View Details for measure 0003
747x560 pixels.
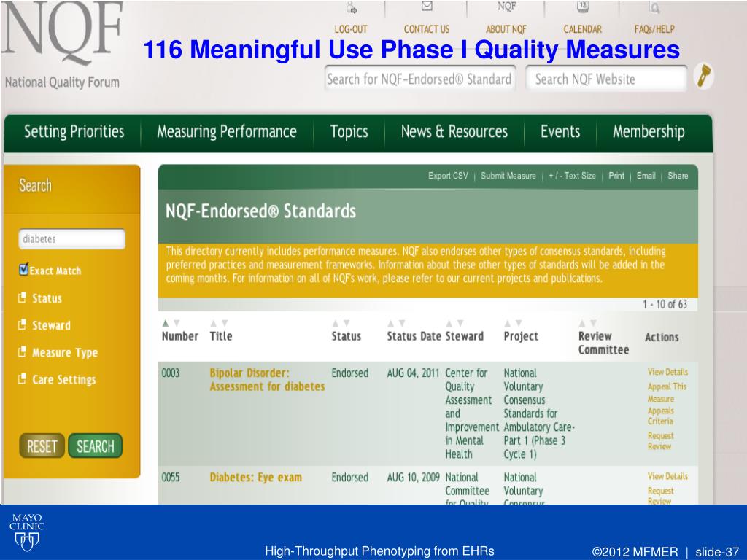[667, 372]
